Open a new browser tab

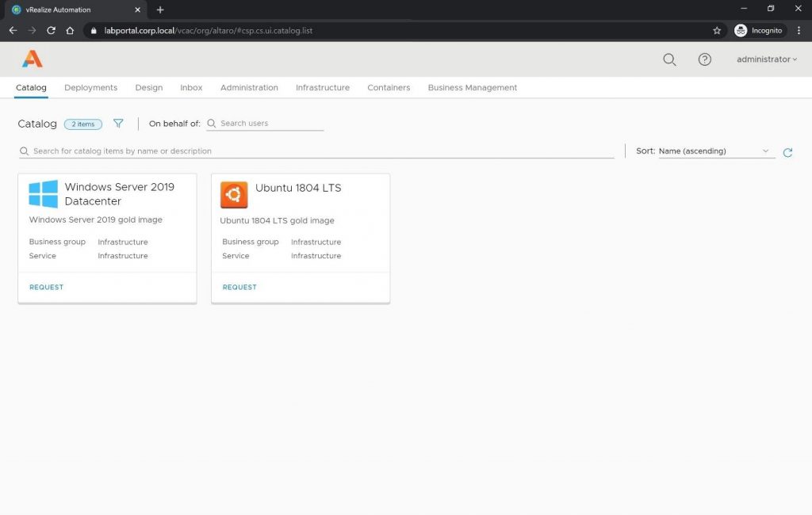pos(160,10)
